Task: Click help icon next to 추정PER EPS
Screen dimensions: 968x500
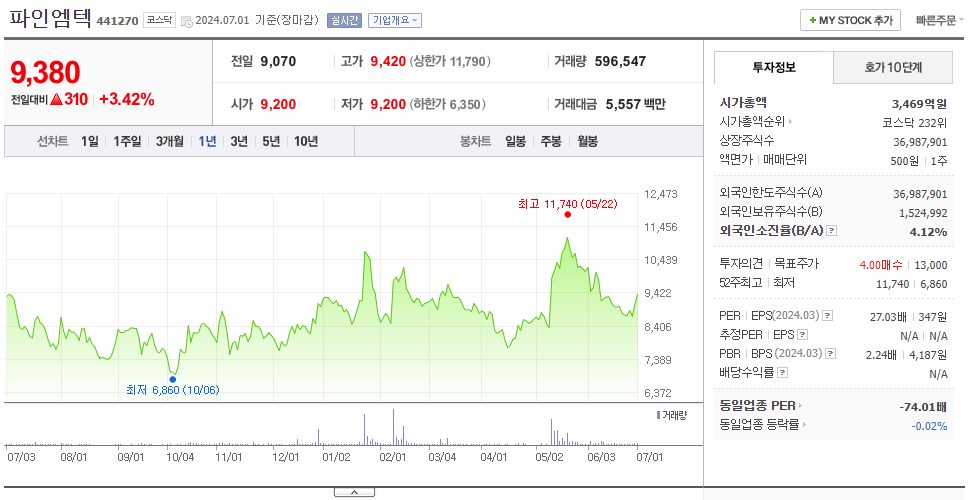Action: coord(802,335)
